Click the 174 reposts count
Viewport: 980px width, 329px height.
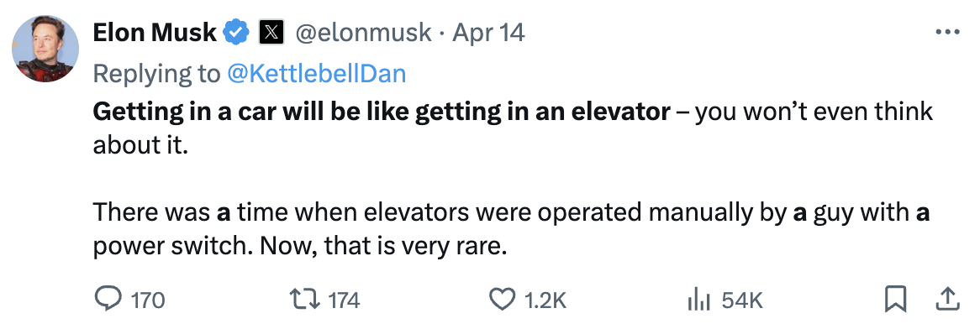point(345,301)
